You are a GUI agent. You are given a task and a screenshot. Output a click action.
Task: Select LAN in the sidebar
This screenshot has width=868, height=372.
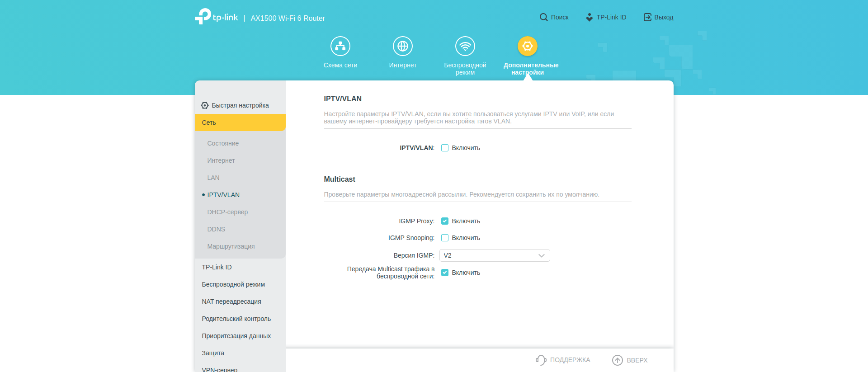point(213,178)
